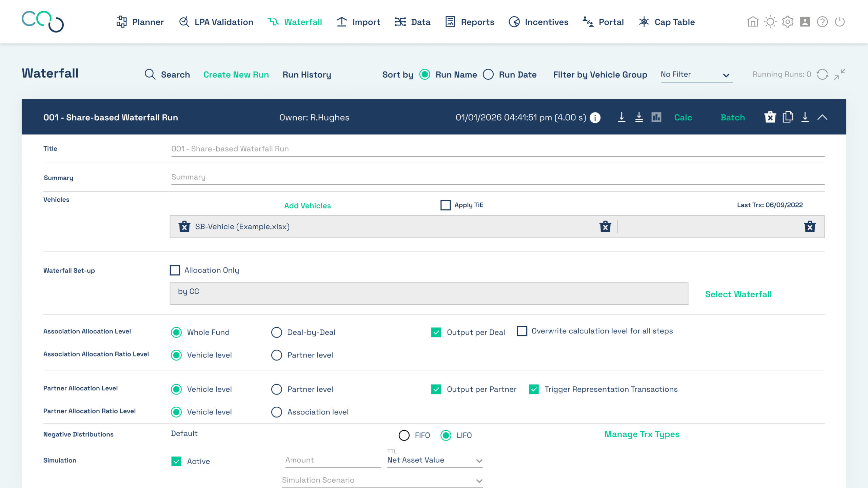Click the by CC waterfall box
Image resolution: width=868 pixels, height=488 pixels.
click(429, 293)
